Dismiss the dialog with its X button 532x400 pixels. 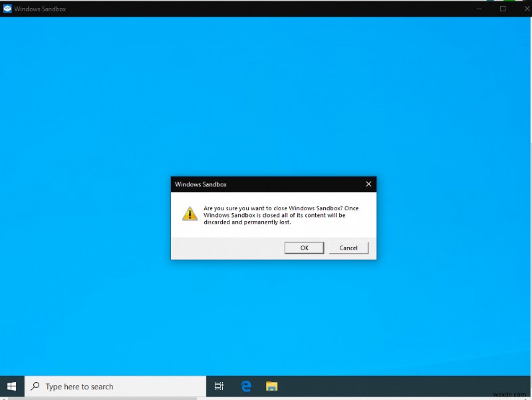tap(368, 184)
